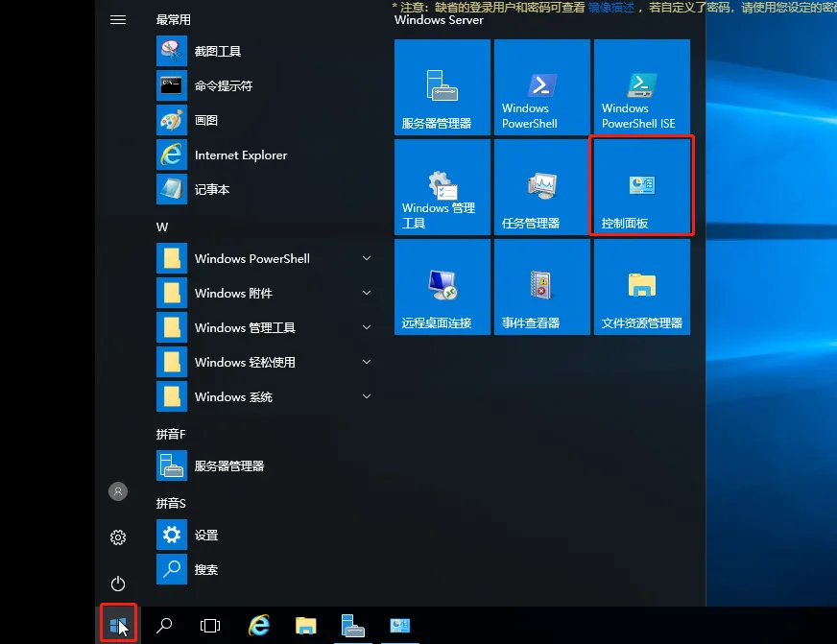Image resolution: width=837 pixels, height=644 pixels.
Task: Open the 控制面板 tile in Start menu
Action: coord(641,187)
